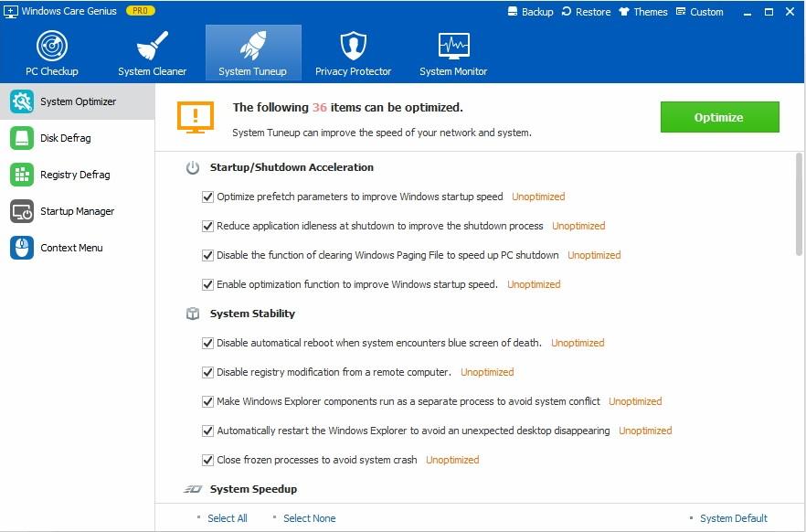Click the System Stability section heading
Screen dimensions: 806x532
(x=252, y=314)
